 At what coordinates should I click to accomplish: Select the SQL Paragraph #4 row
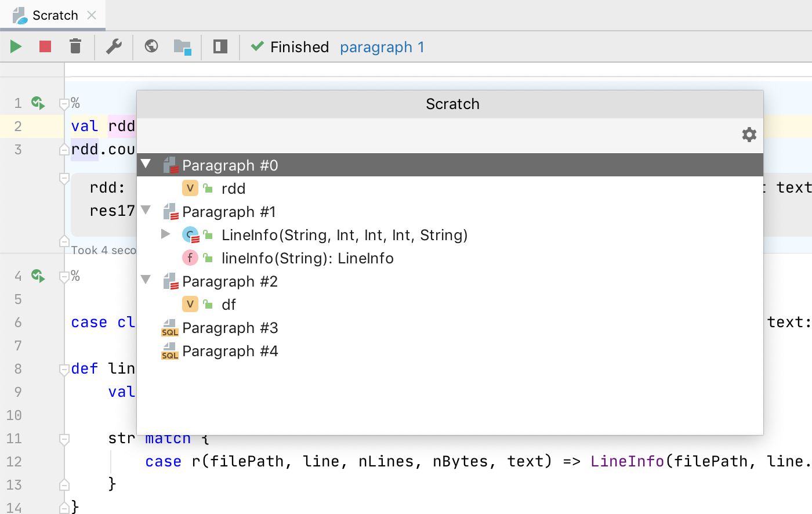450,351
